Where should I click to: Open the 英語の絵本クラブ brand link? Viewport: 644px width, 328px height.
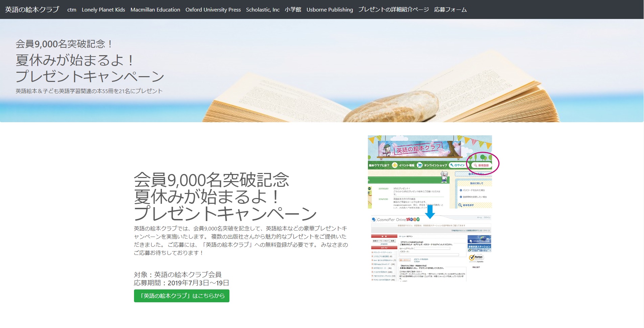32,9
